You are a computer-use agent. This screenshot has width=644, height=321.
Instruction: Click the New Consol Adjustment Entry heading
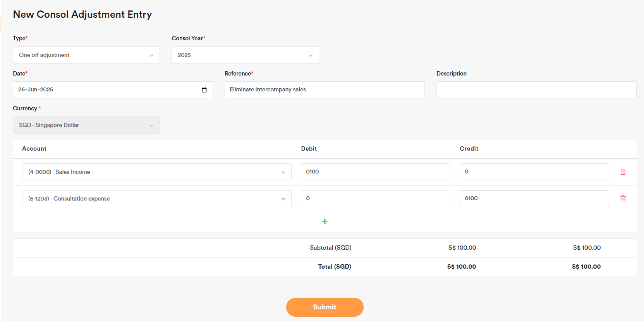tap(82, 14)
